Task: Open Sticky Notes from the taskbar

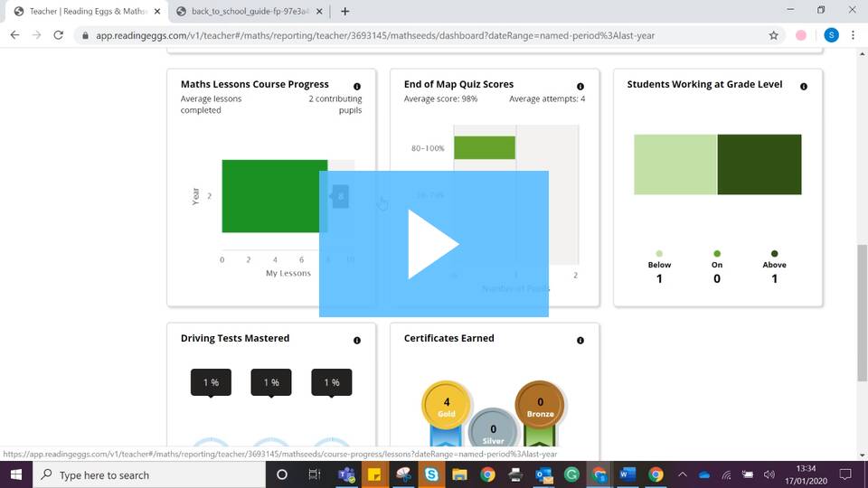Action: coord(374,474)
